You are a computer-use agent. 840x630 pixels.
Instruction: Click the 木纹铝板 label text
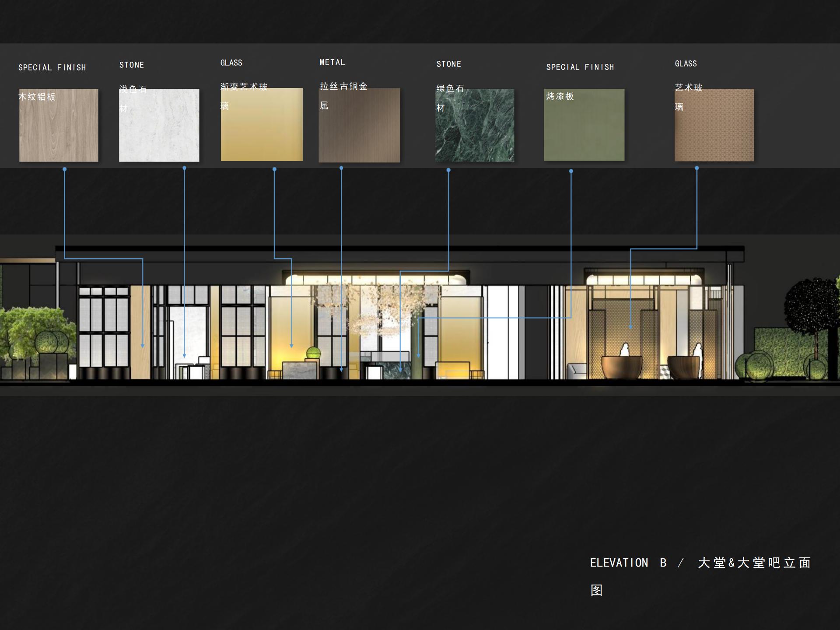point(37,97)
